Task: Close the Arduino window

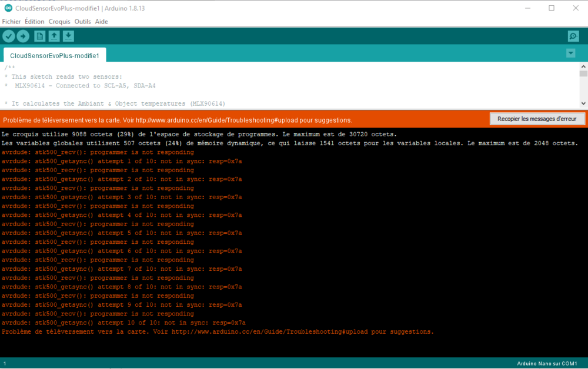Action: coord(576,8)
